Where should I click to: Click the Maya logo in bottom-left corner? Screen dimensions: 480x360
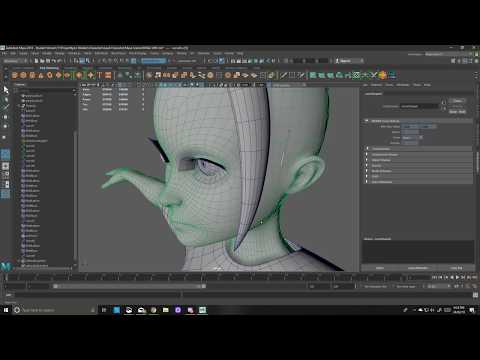(6, 266)
